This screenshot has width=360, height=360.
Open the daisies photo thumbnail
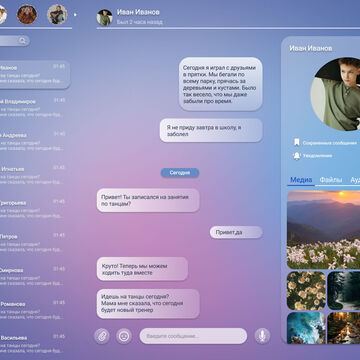[306, 291]
